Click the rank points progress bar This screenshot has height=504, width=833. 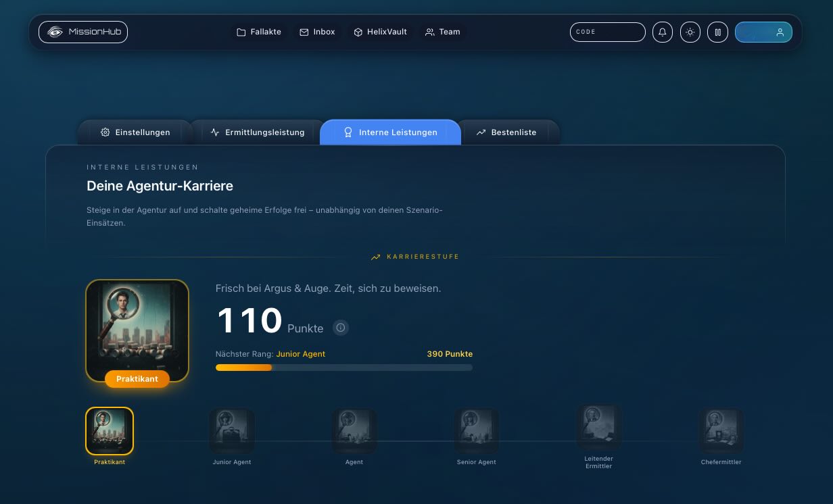coord(343,368)
